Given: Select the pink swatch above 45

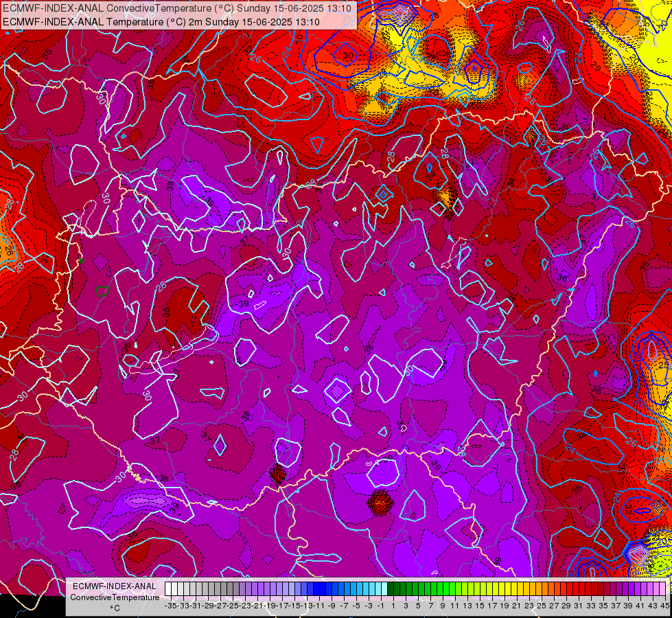Looking at the screenshot, I should [664, 588].
